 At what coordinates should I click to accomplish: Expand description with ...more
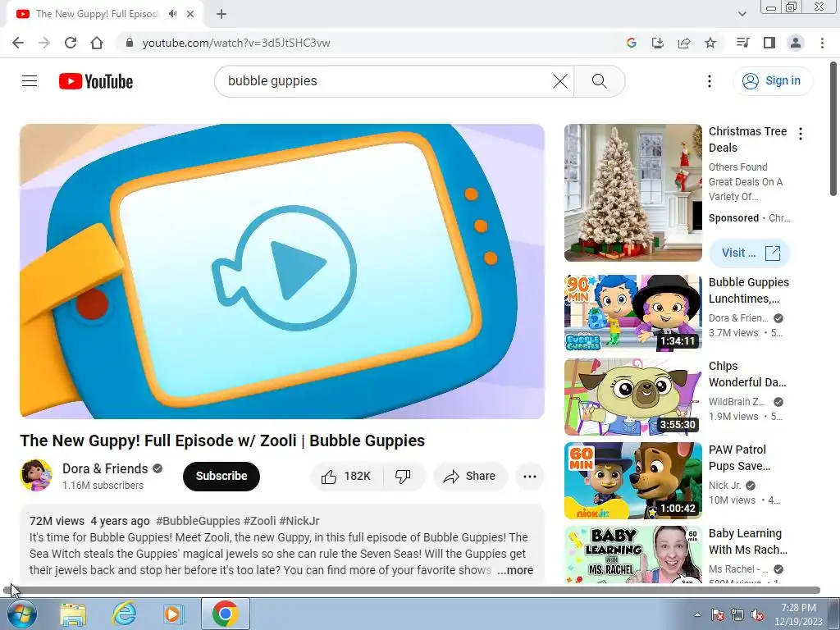515,571
